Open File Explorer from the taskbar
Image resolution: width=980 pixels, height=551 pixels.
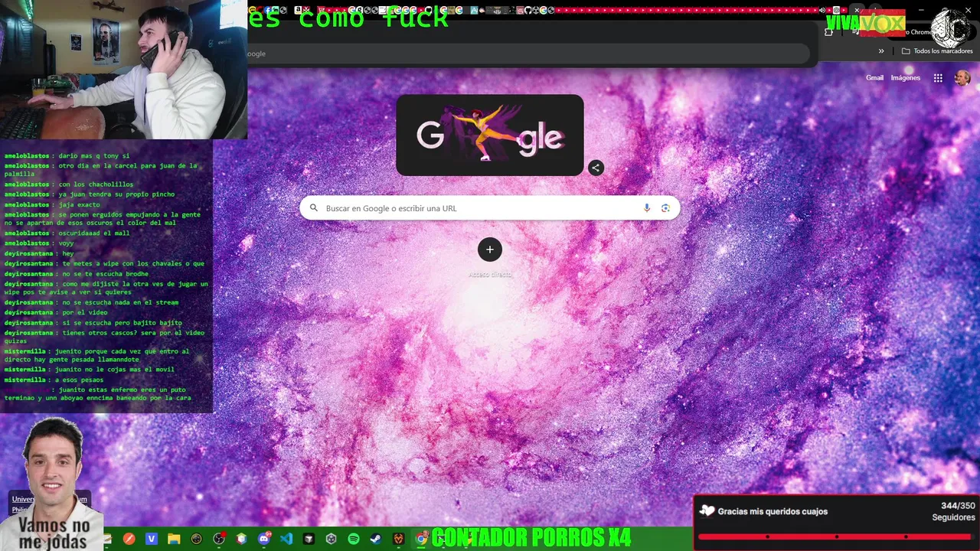(174, 539)
